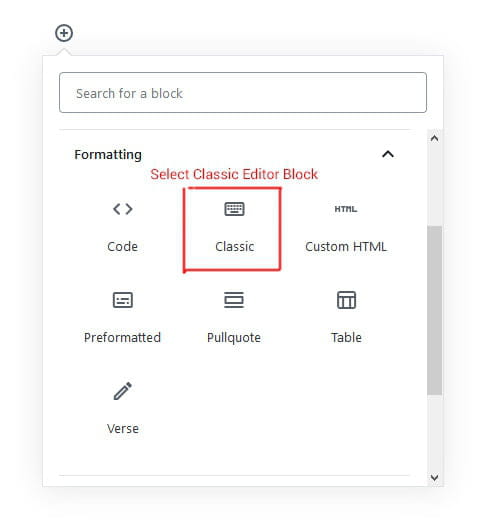Insert the Table block icon
Viewport: 497px width, 522px height.
tap(346, 300)
